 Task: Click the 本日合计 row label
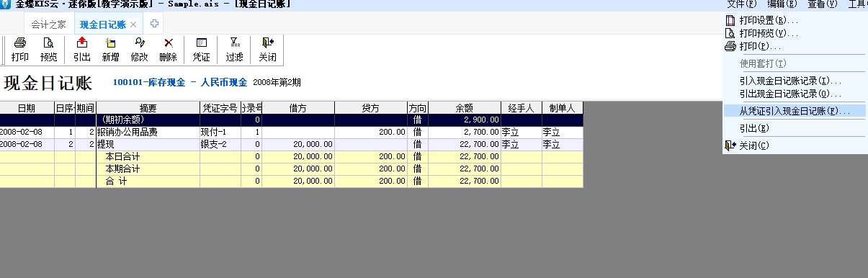pos(122,156)
